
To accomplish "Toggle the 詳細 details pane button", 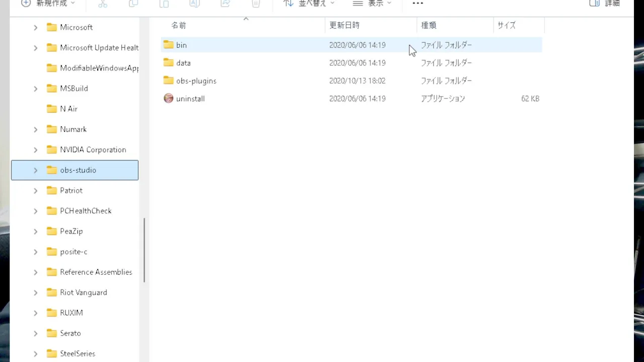I will [605, 3].
